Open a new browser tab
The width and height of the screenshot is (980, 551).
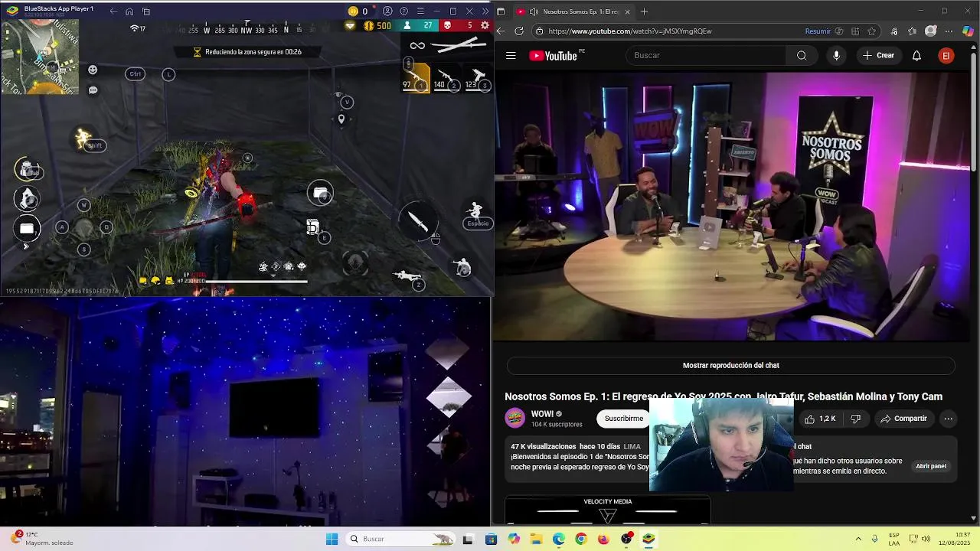click(x=644, y=11)
